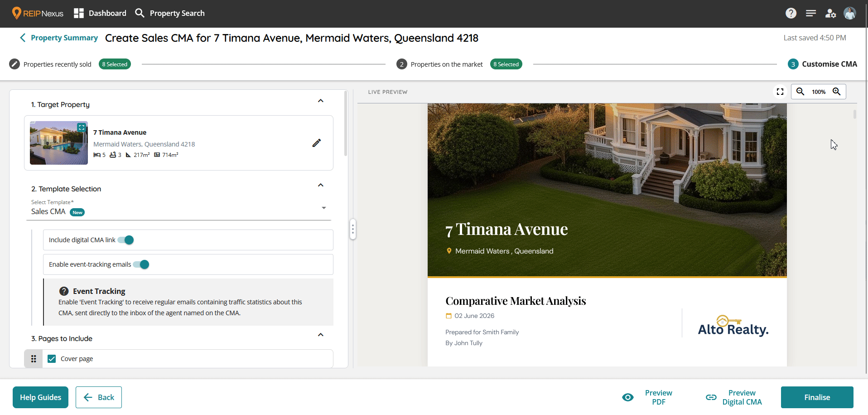Screen dimensions: 868x415
Task: Click the Event Tracking help icon
Action: coord(64,291)
